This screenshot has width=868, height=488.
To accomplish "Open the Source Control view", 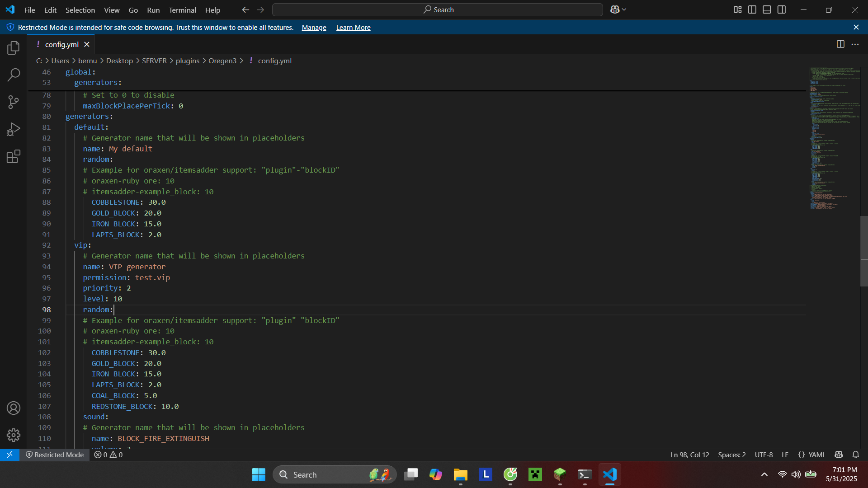I will coord(14,102).
